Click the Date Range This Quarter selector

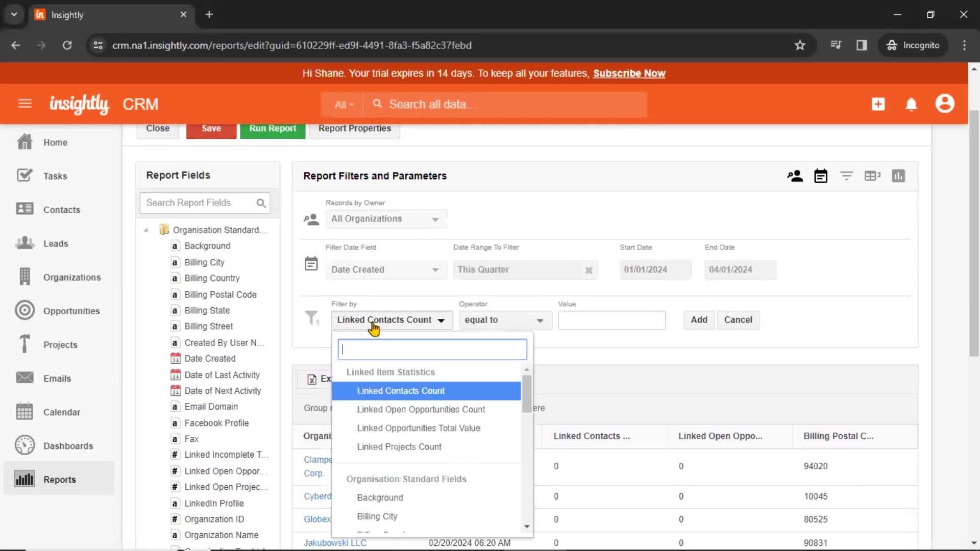(522, 269)
